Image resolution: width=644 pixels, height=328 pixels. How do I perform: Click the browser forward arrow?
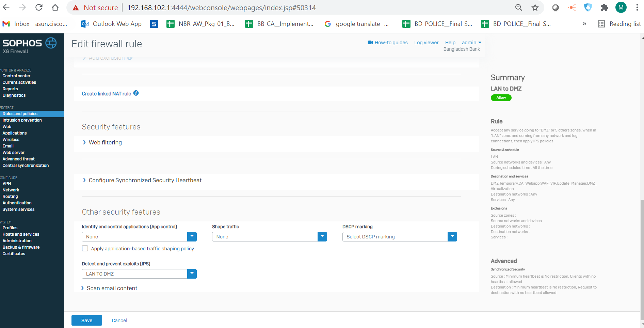(x=22, y=7)
